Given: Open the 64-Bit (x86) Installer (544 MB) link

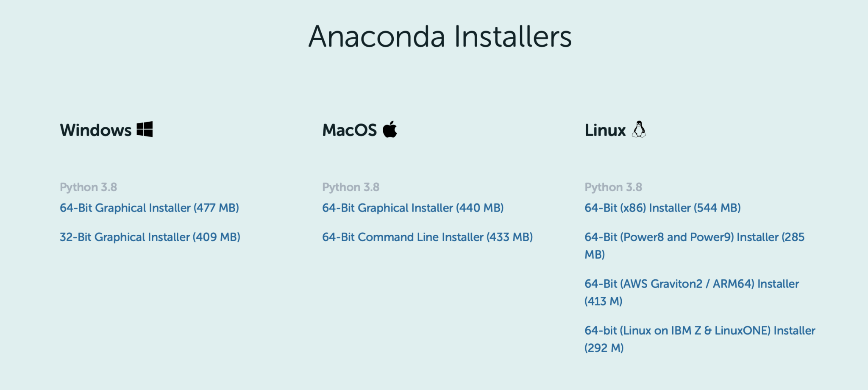Looking at the screenshot, I should point(662,208).
